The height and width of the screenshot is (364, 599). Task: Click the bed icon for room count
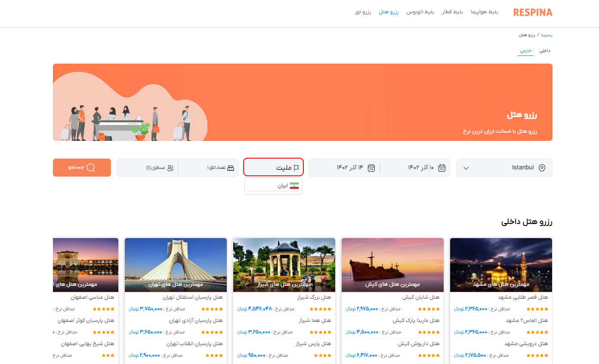tap(231, 168)
